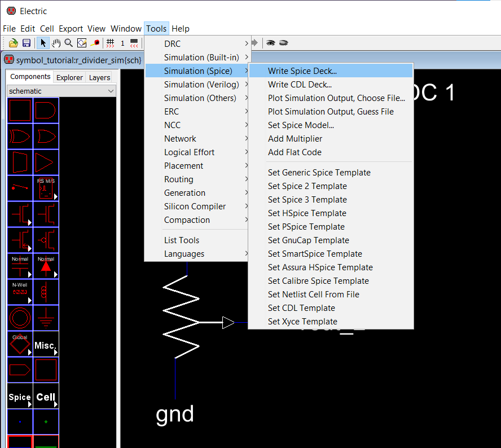Image resolution: width=501 pixels, height=448 pixels.
Task: Expand the Misc. components palette entry
Action: coord(46,345)
